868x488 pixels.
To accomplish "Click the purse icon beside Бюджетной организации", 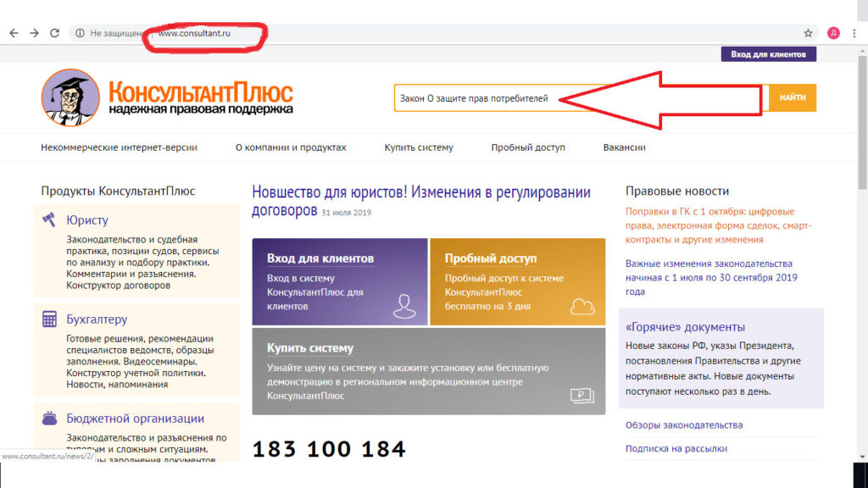I will coord(49,418).
